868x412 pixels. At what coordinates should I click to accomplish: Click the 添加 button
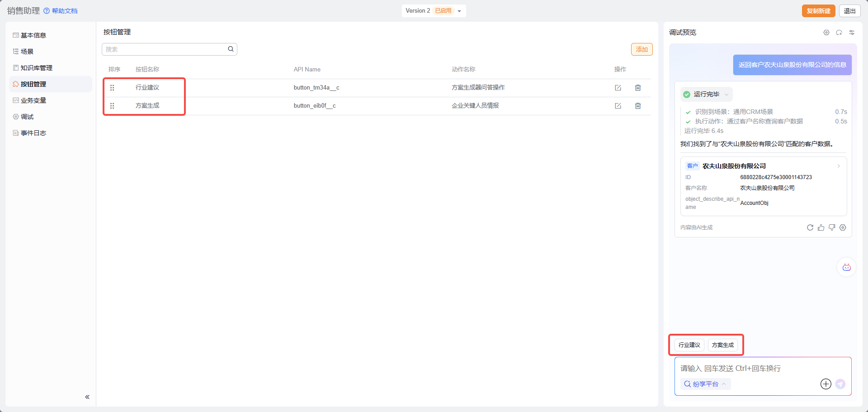coord(642,49)
